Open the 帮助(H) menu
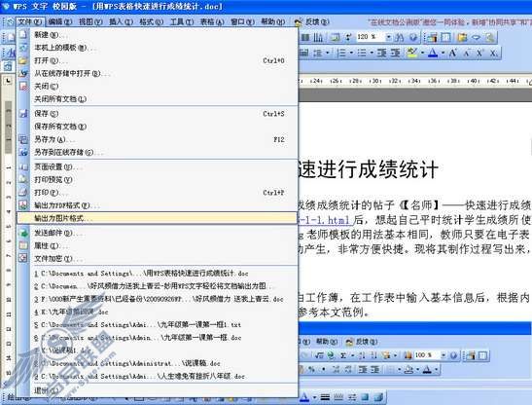532x405 pixels. coord(272,22)
